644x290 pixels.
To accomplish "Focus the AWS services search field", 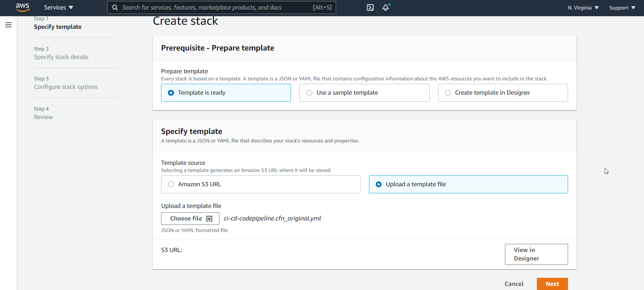I will pyautogui.click(x=217, y=7).
